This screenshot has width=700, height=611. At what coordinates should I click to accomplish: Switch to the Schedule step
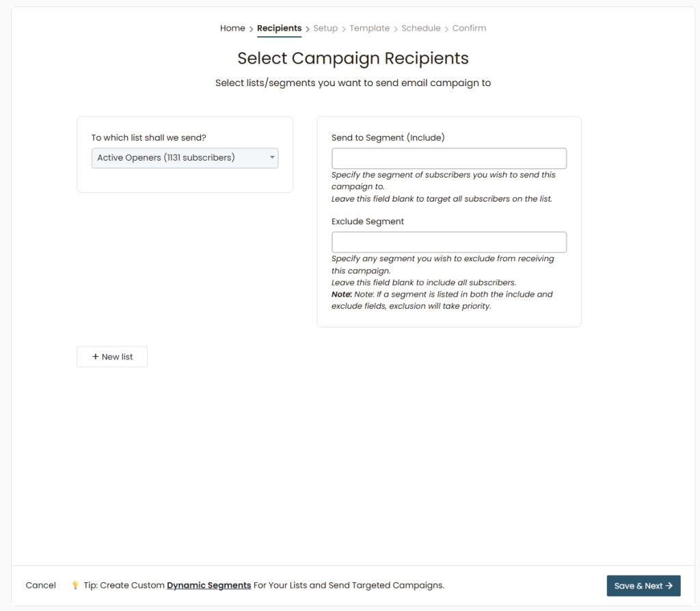tap(421, 28)
